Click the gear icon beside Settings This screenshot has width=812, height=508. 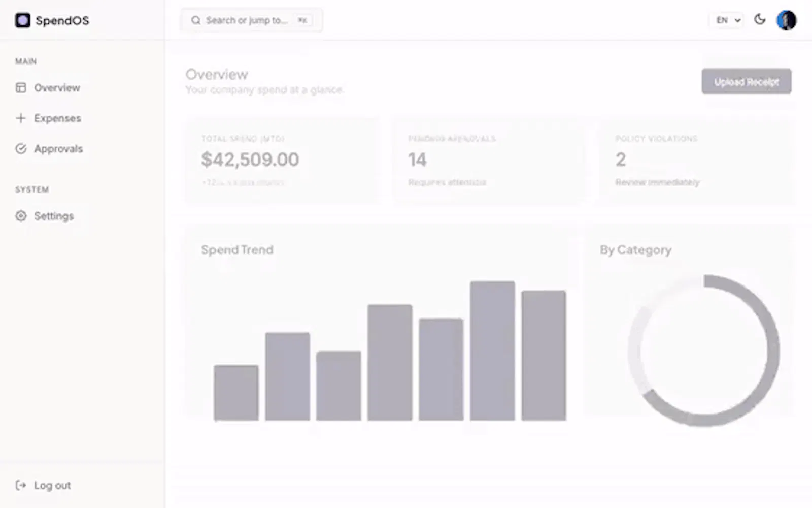click(x=21, y=216)
